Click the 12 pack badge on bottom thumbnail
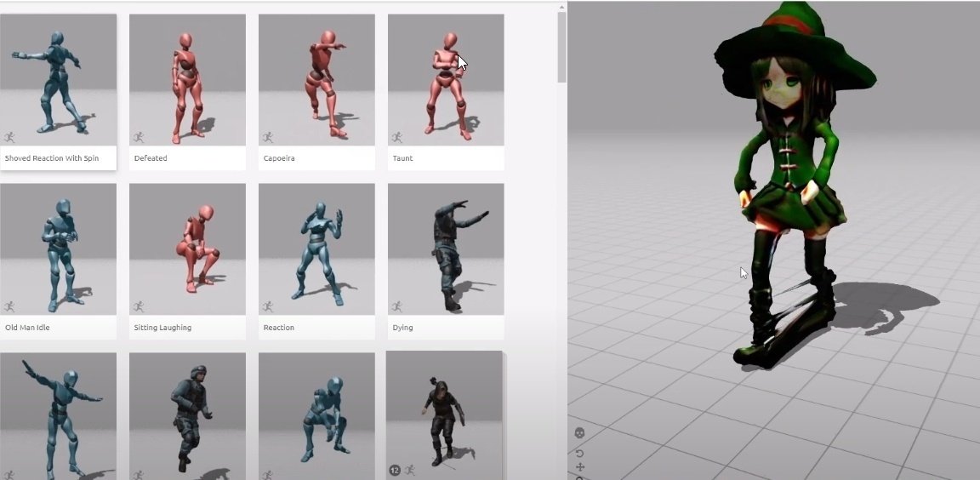980x480 pixels. point(395,470)
